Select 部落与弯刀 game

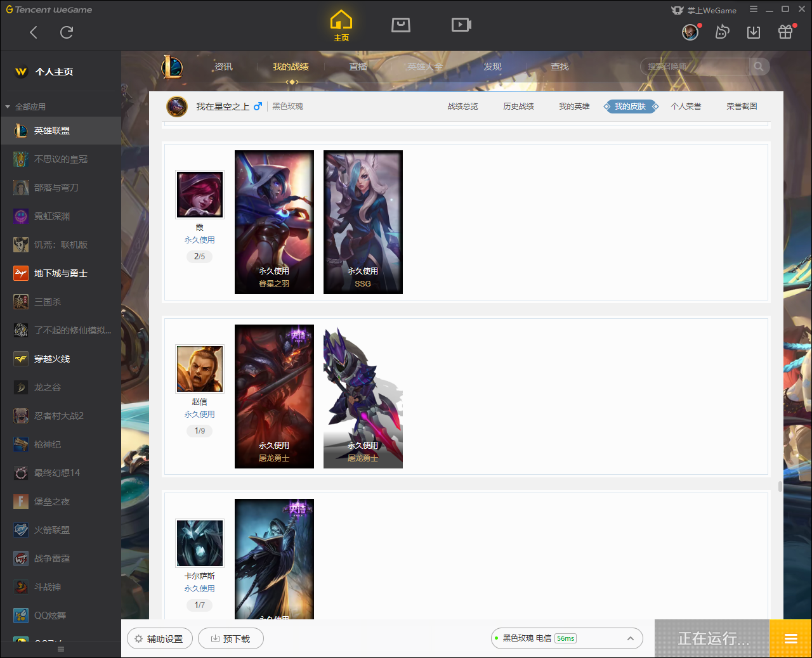pos(60,188)
